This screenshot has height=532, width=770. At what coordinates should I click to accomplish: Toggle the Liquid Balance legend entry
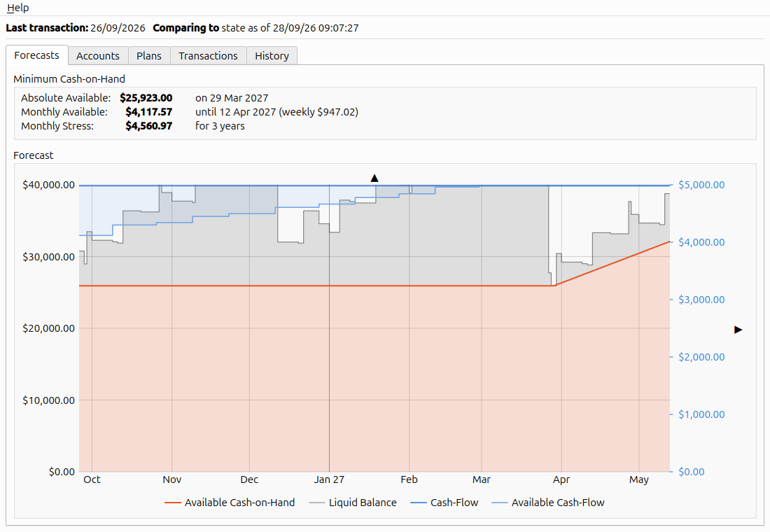click(x=353, y=503)
